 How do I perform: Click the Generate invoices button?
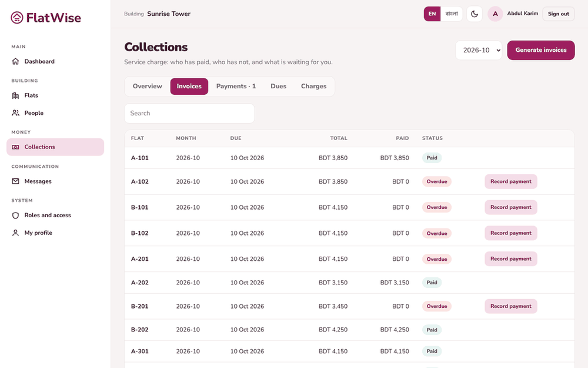(541, 50)
